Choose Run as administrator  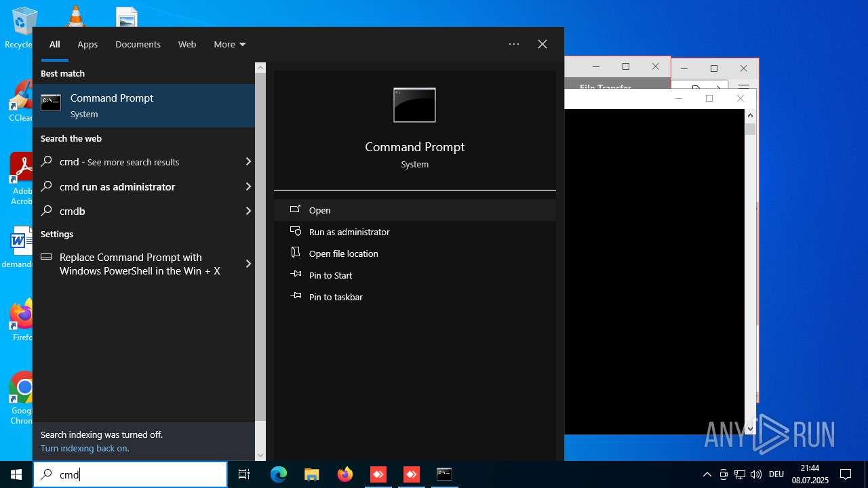(x=414, y=232)
